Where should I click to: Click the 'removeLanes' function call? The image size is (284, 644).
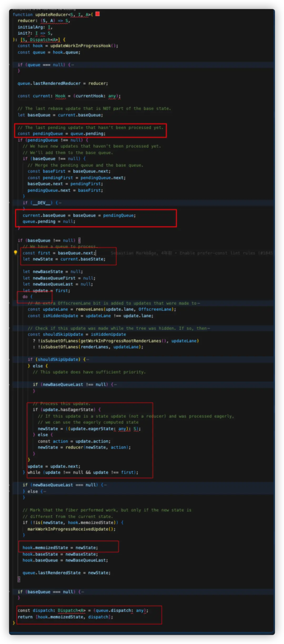click(89, 309)
